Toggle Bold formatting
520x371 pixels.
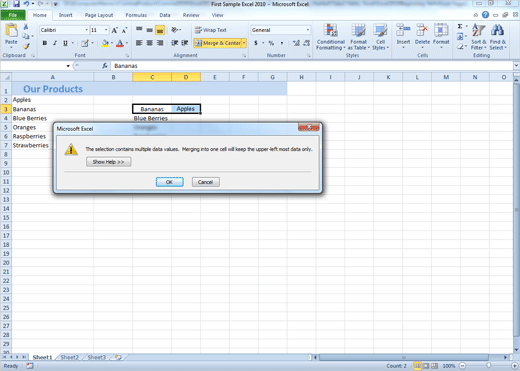(45, 43)
